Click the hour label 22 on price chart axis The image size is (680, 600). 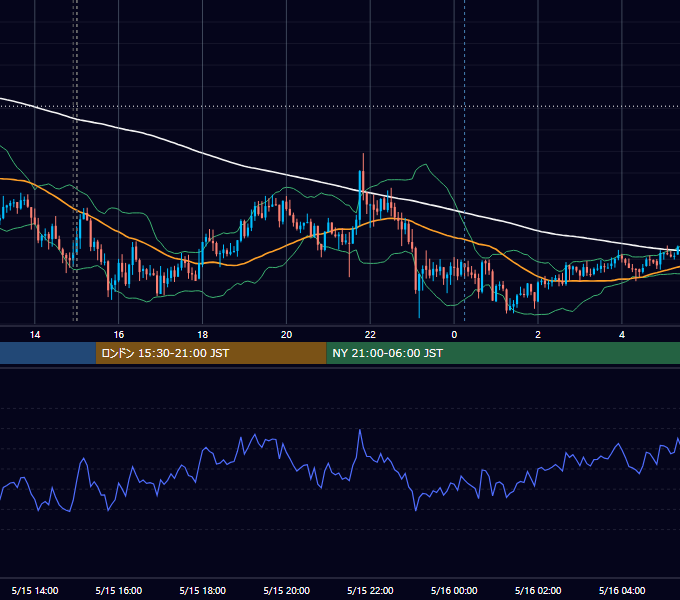tap(370, 334)
